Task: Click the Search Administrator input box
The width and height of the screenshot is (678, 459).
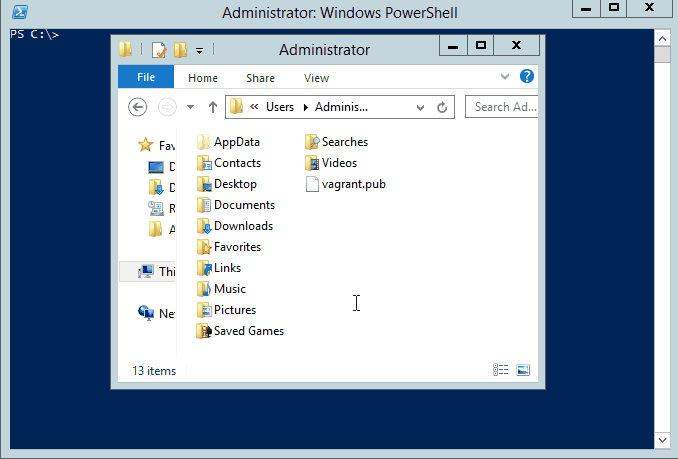Action: click(502, 107)
